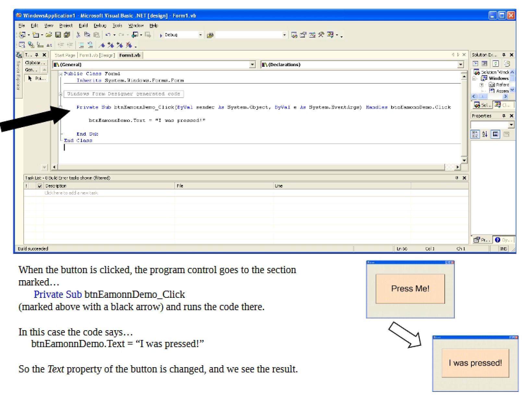The height and width of the screenshot is (399, 532).
Task: Expand the References tree node
Action: (x=482, y=85)
